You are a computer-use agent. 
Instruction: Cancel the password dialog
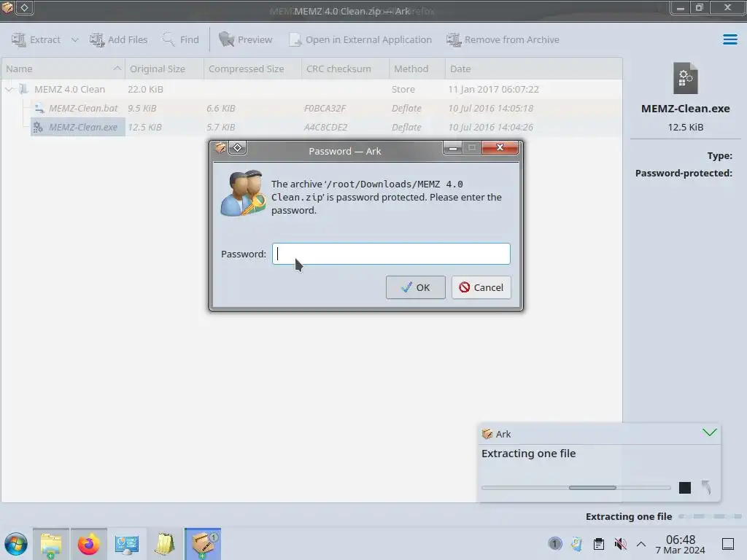(481, 287)
